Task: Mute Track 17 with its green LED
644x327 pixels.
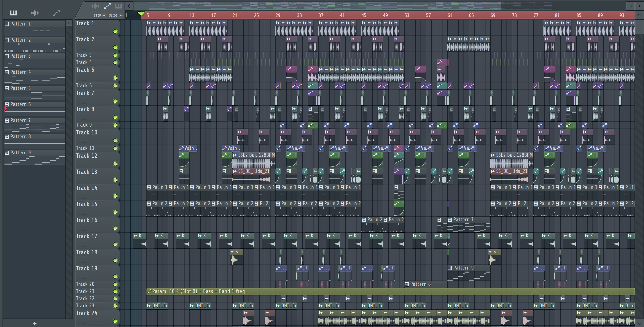Action: [x=115, y=244]
